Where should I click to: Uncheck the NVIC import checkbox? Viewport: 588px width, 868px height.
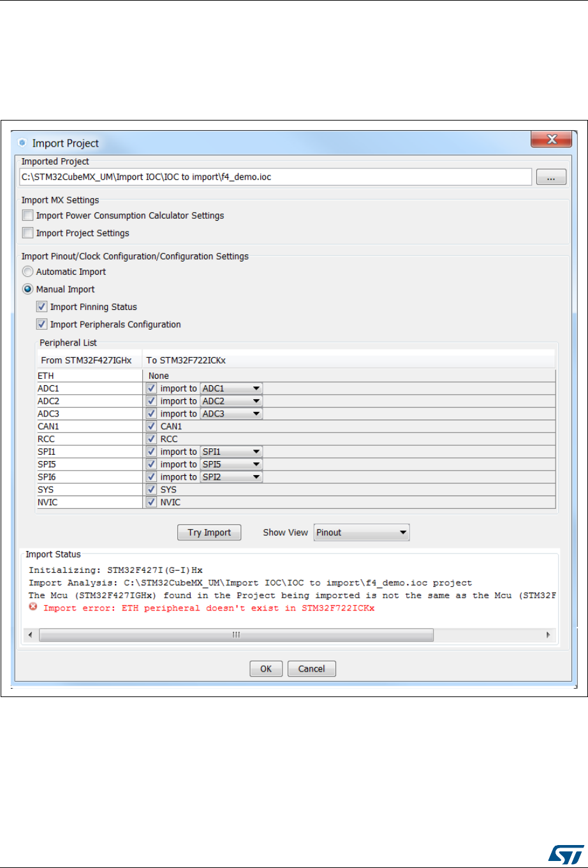tap(151, 502)
